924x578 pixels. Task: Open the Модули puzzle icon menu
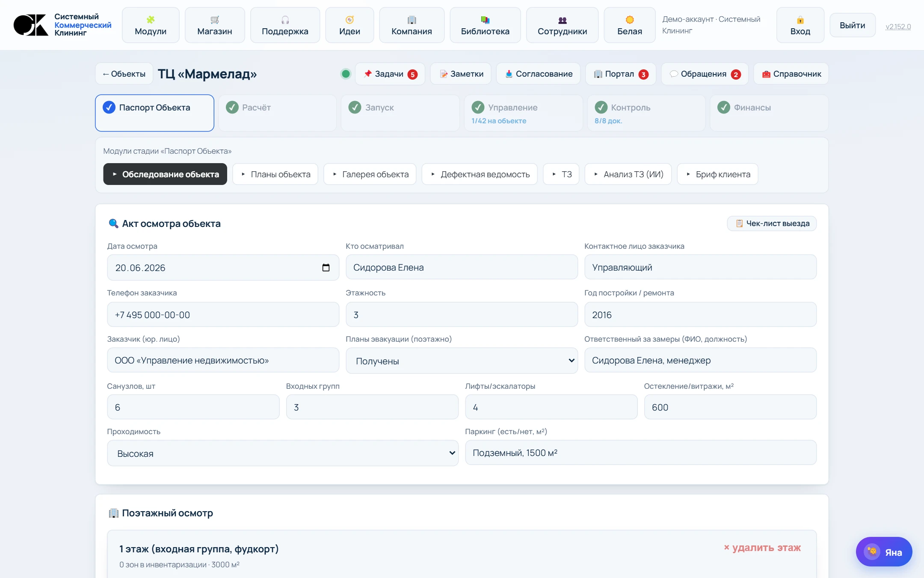click(151, 20)
